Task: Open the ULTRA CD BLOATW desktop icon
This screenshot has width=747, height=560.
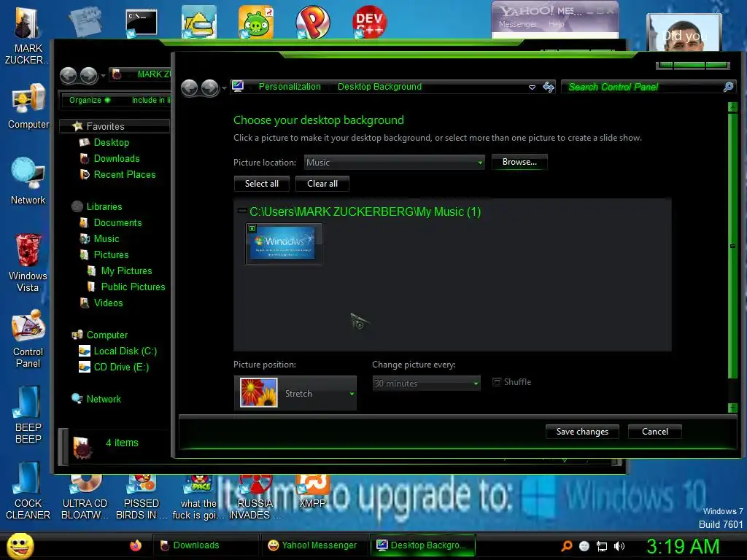Action: pos(85,497)
